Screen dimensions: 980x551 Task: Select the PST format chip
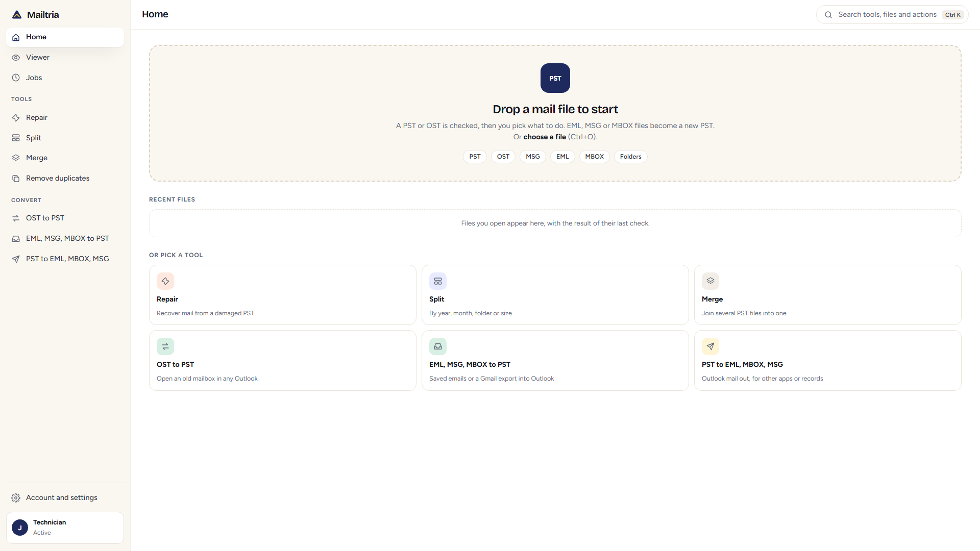point(475,157)
